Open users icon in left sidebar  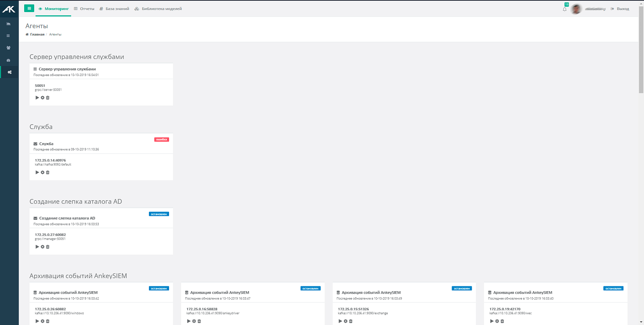coord(8,48)
